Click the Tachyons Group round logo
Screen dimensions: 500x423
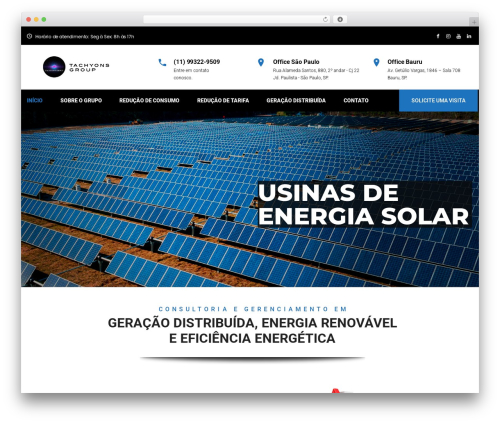54,67
